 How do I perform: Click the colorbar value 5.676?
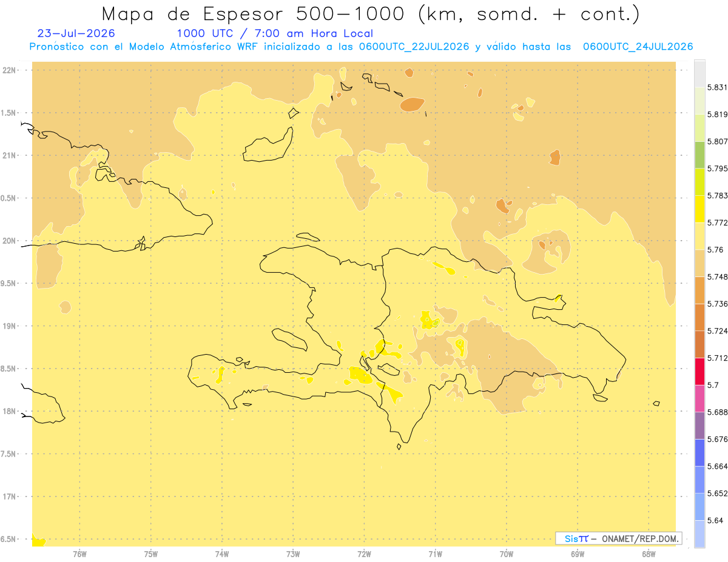(717, 440)
